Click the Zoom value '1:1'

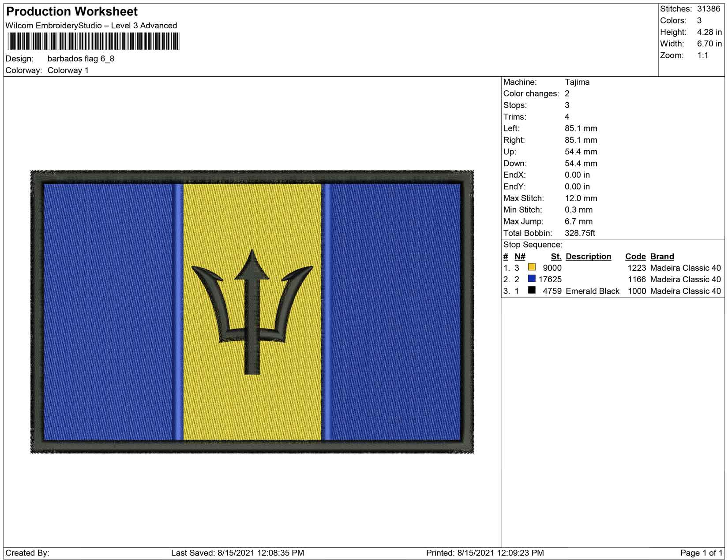point(703,56)
